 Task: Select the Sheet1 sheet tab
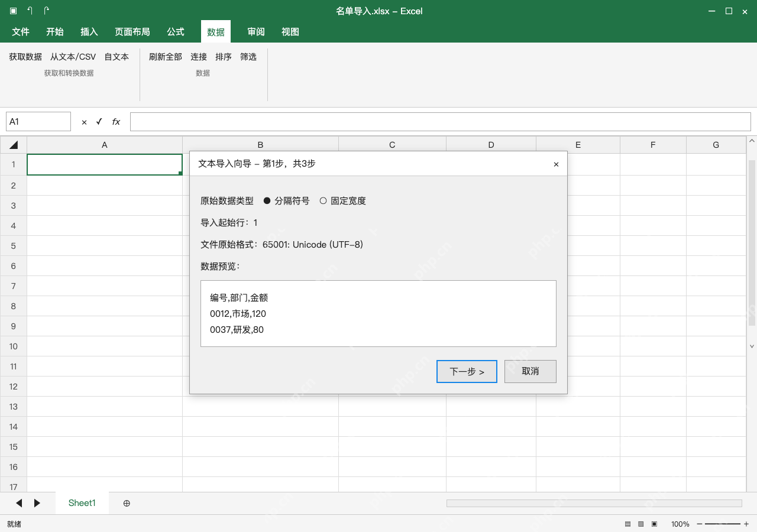click(82, 503)
